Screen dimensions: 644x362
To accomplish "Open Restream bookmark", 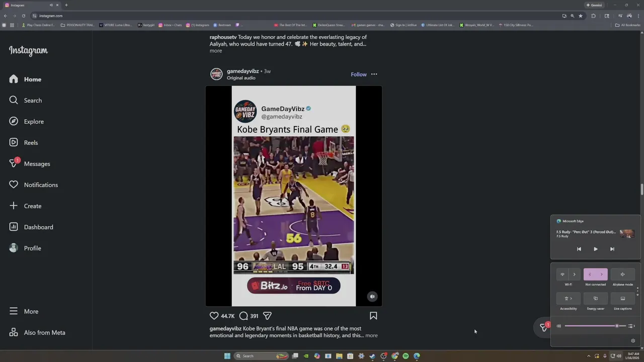I will (222, 25).
